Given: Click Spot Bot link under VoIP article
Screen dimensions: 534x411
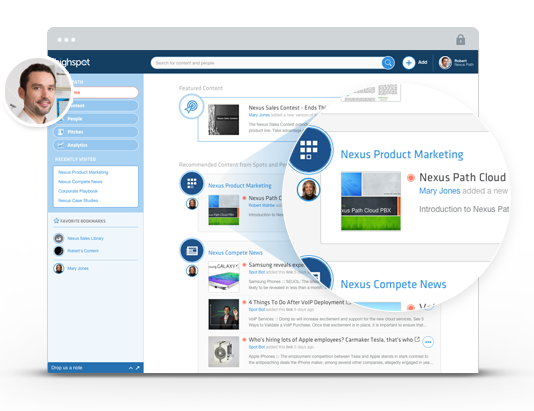Looking at the screenshot, I should coord(257,310).
